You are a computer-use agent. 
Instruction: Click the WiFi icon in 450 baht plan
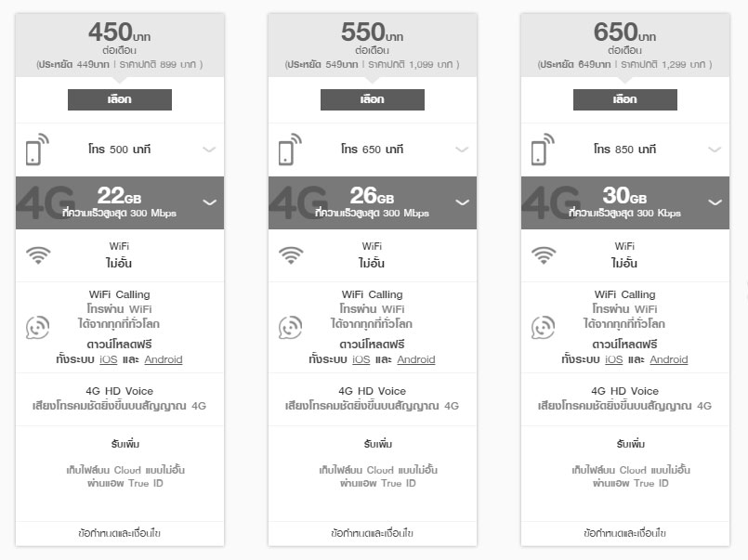click(x=38, y=255)
